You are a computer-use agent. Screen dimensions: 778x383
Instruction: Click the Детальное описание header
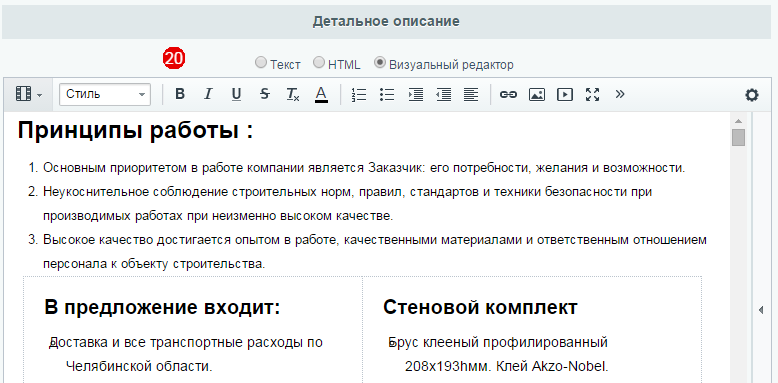pos(386,21)
